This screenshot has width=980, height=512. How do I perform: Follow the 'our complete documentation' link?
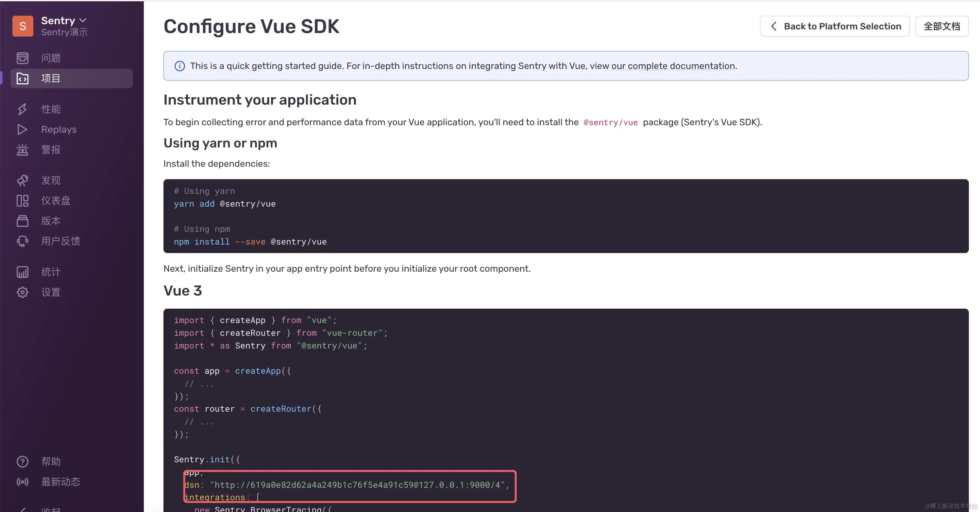point(673,66)
